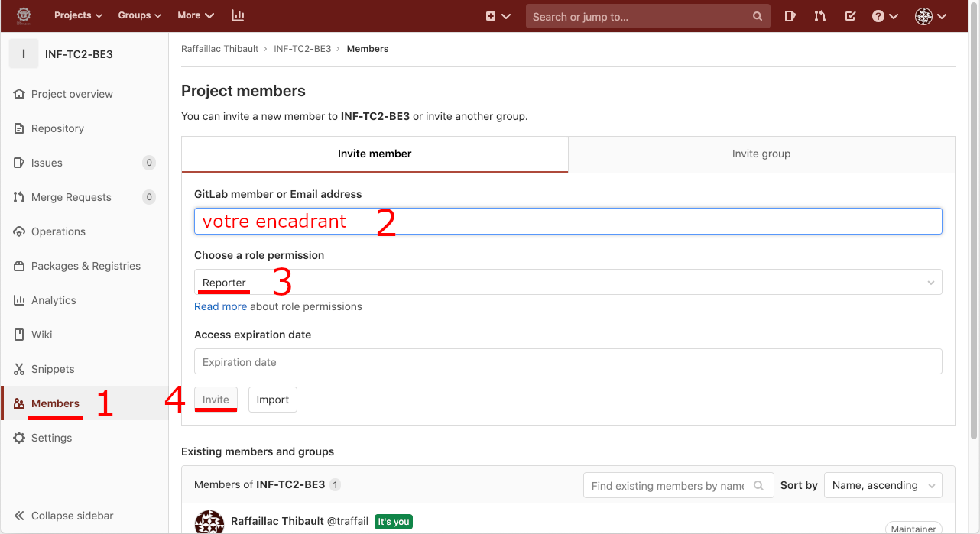Focus the Search or jump to field
This screenshot has width=980, height=534.
pyautogui.click(x=647, y=16)
